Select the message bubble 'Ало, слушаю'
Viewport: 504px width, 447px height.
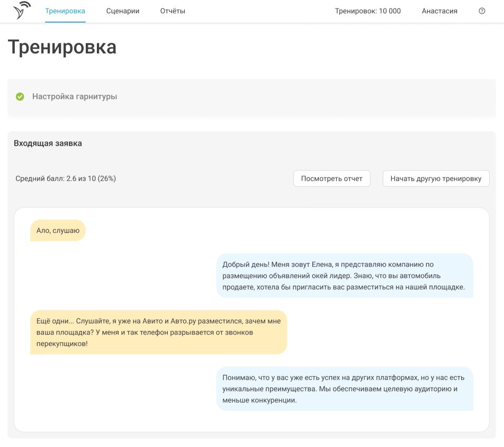pyautogui.click(x=58, y=230)
